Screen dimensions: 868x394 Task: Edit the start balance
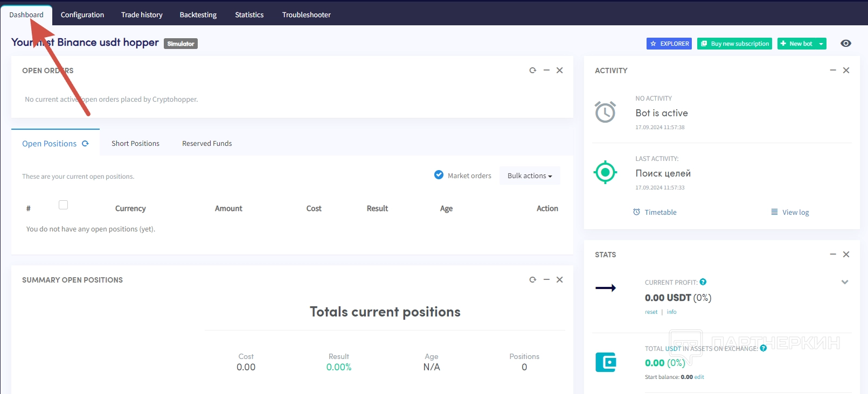(699, 377)
